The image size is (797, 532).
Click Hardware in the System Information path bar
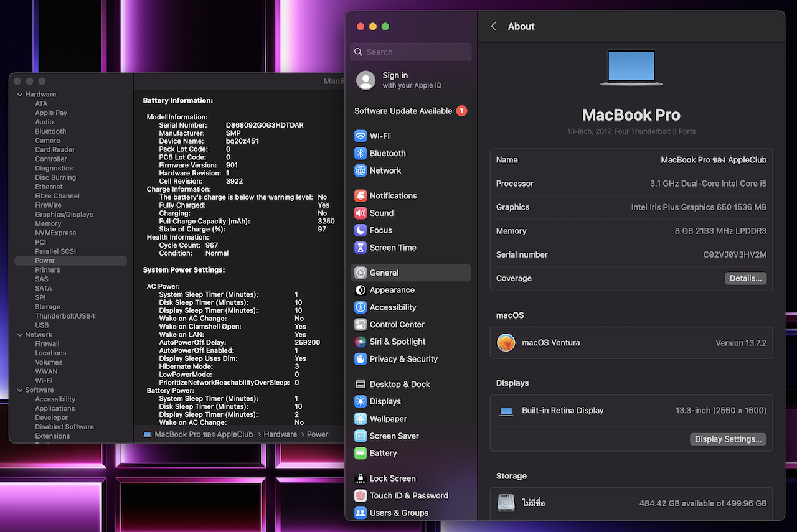click(x=280, y=434)
